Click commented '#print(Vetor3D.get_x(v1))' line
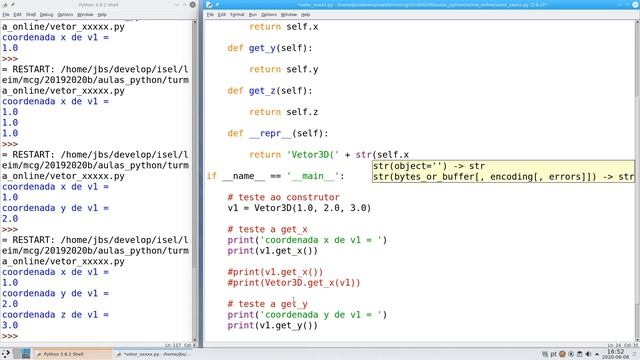The height and width of the screenshot is (360, 640). 294,282
